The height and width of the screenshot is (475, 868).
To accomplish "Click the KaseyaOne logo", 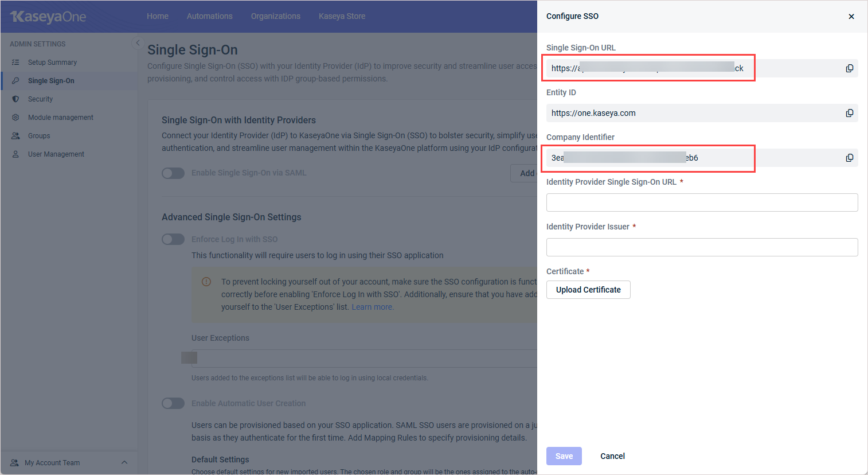I will point(48,17).
